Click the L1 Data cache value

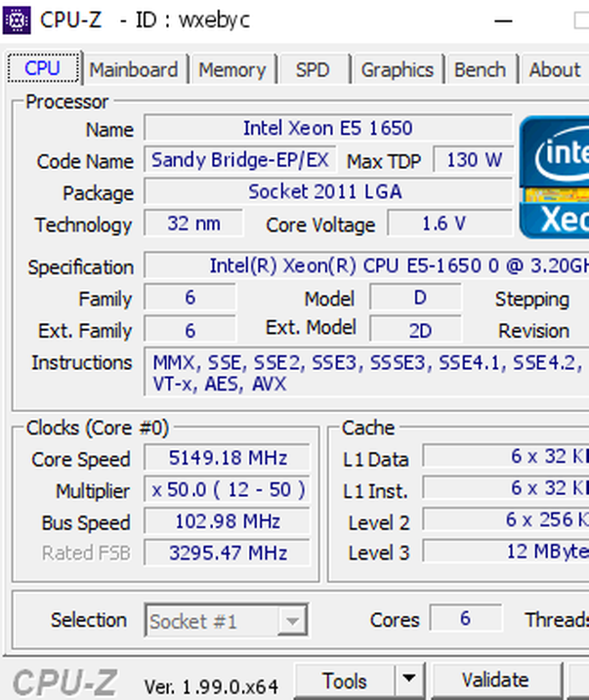tap(506, 456)
